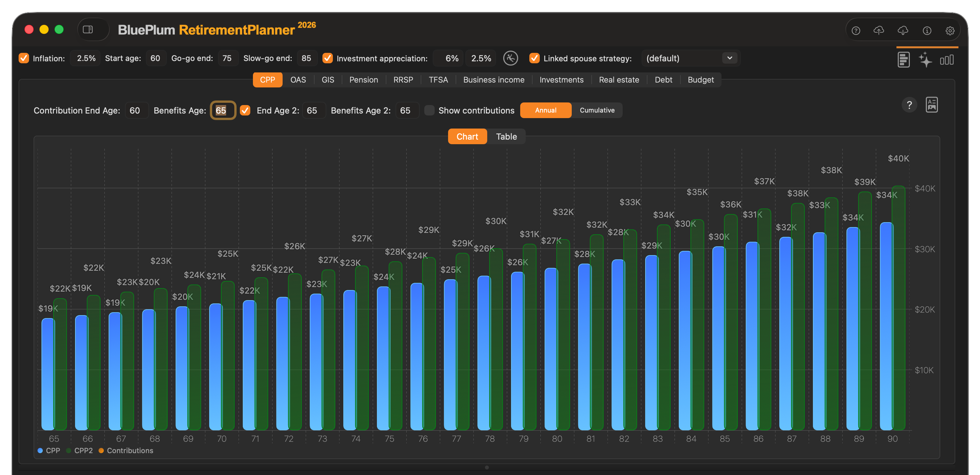This screenshot has height=475, width=980.
Task: Click the blue CPP bar for age 80
Action: click(551, 349)
